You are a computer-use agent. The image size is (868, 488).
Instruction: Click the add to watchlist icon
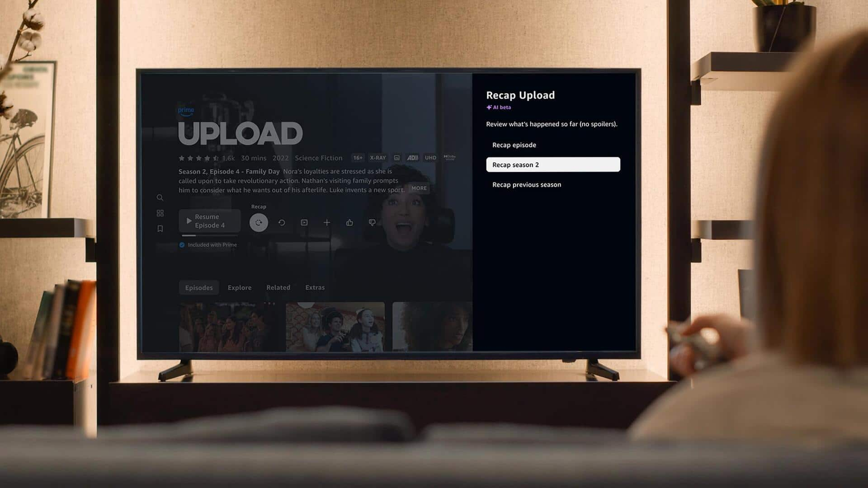coord(327,222)
